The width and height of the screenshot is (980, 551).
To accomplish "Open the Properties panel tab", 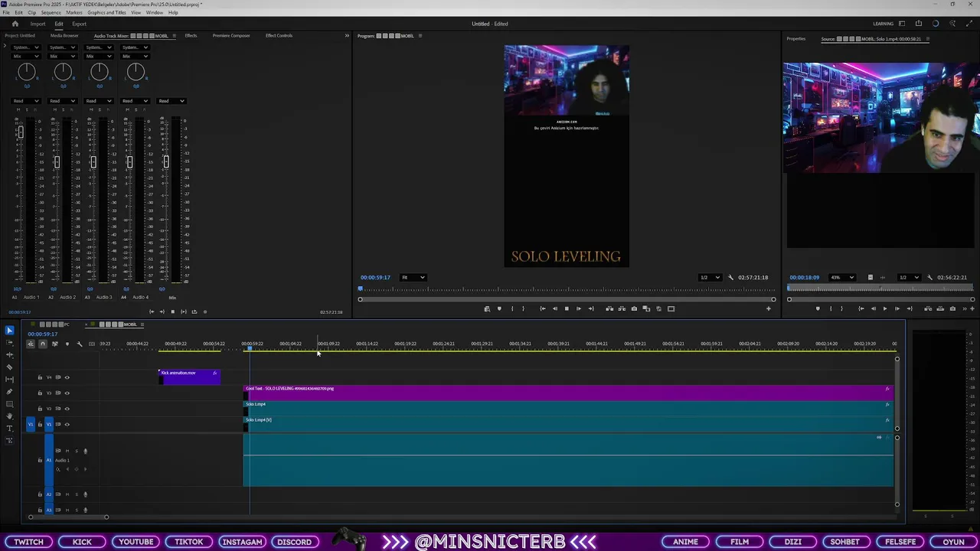I will tap(796, 38).
